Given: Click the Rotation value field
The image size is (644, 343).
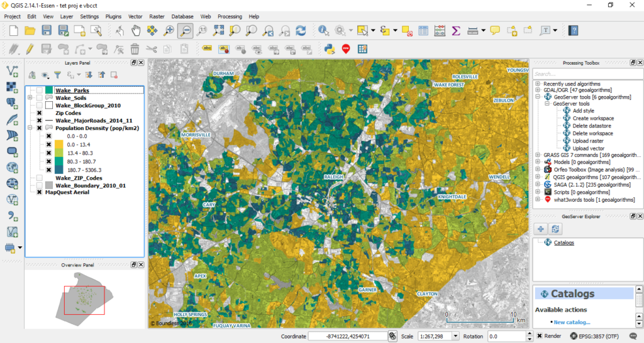Looking at the screenshot, I should pyautogui.click(x=507, y=336).
